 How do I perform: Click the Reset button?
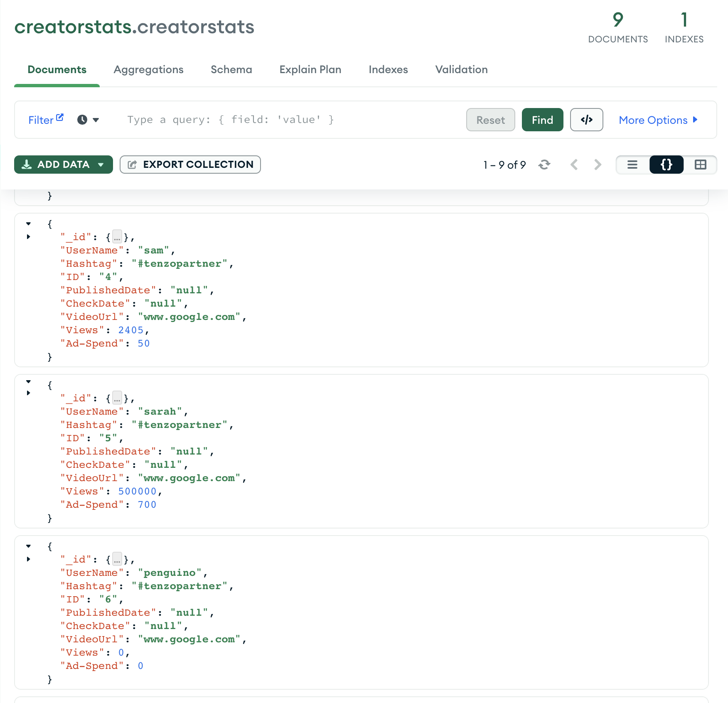490,120
